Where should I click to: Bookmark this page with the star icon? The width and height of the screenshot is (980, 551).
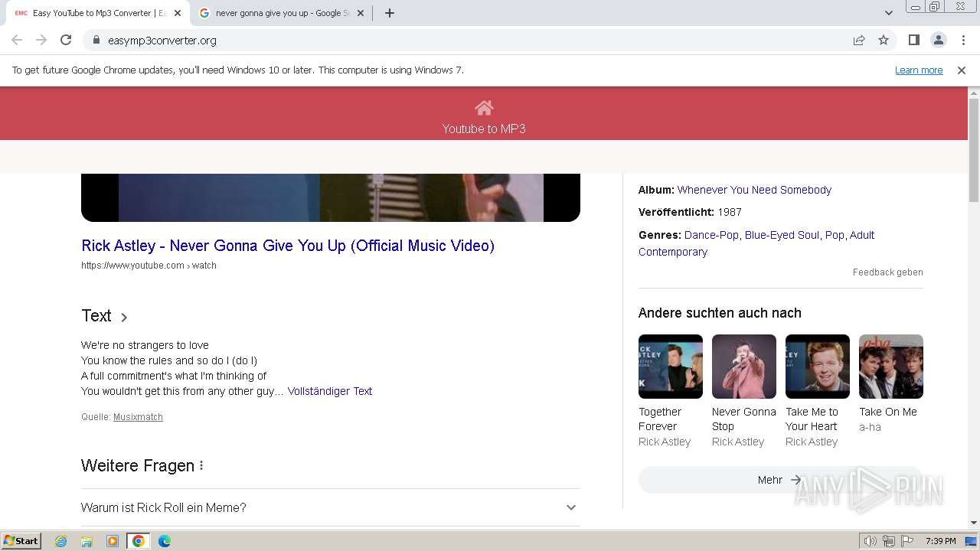tap(884, 40)
